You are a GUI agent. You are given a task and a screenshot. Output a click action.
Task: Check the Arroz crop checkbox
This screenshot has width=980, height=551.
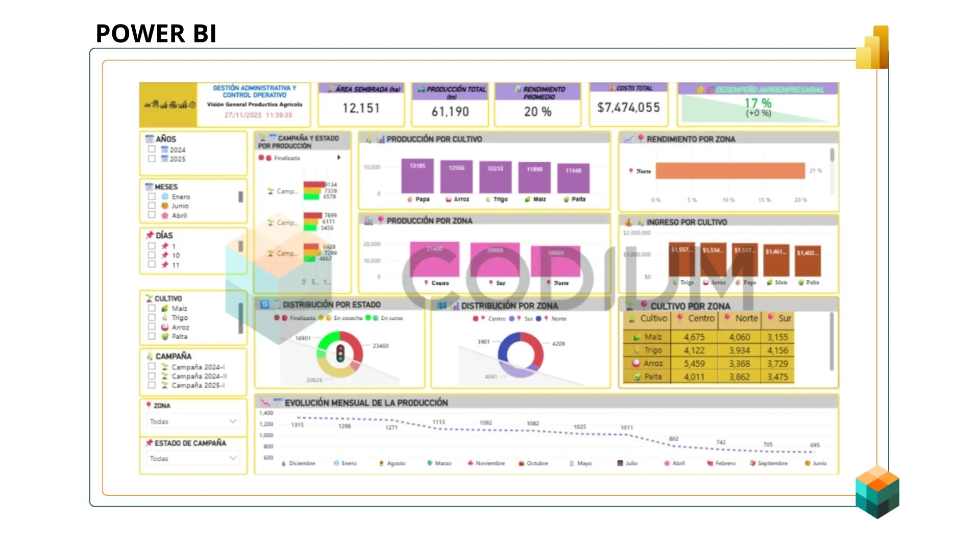coord(152,327)
